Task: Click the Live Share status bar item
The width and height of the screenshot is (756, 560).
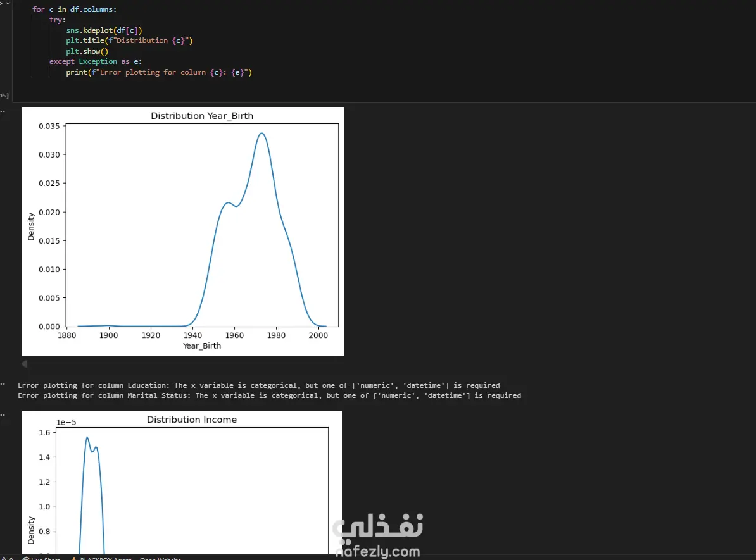Action: (42, 558)
